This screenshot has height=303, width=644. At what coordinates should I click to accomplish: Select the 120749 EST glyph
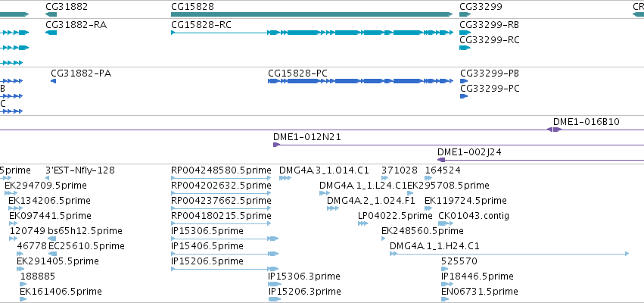click(x=14, y=239)
